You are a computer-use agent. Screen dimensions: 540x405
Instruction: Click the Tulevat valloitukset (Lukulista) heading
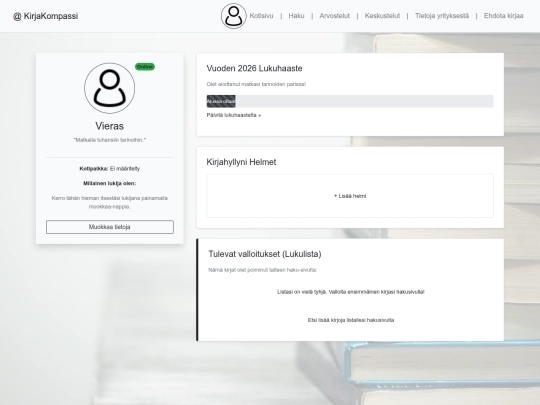265,254
